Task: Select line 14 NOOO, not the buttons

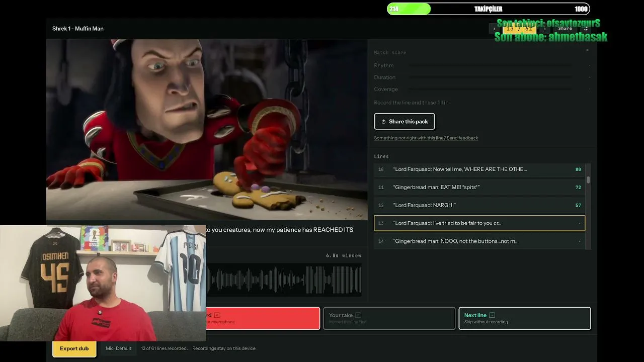Action: 479,241
